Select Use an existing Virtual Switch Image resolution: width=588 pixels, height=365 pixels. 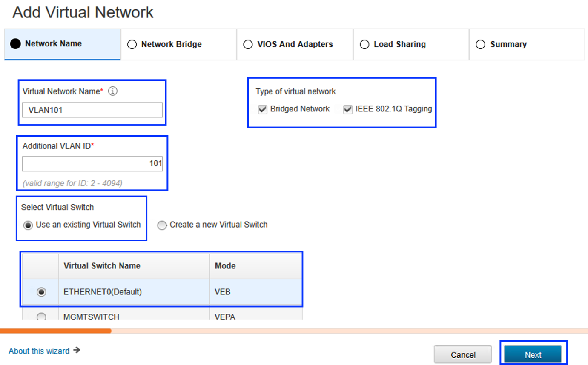28,225
